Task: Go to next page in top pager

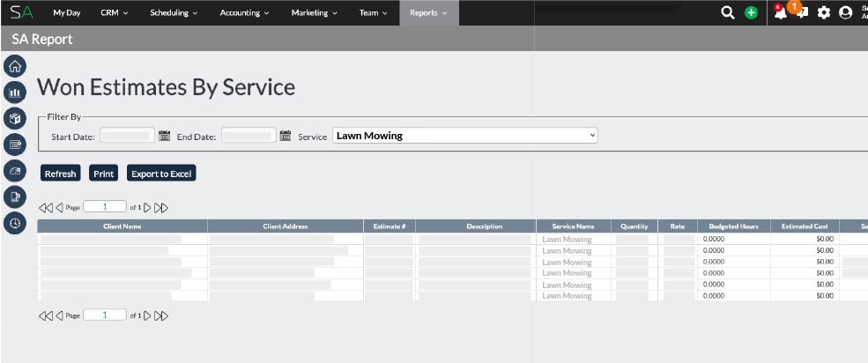Action: (x=148, y=207)
